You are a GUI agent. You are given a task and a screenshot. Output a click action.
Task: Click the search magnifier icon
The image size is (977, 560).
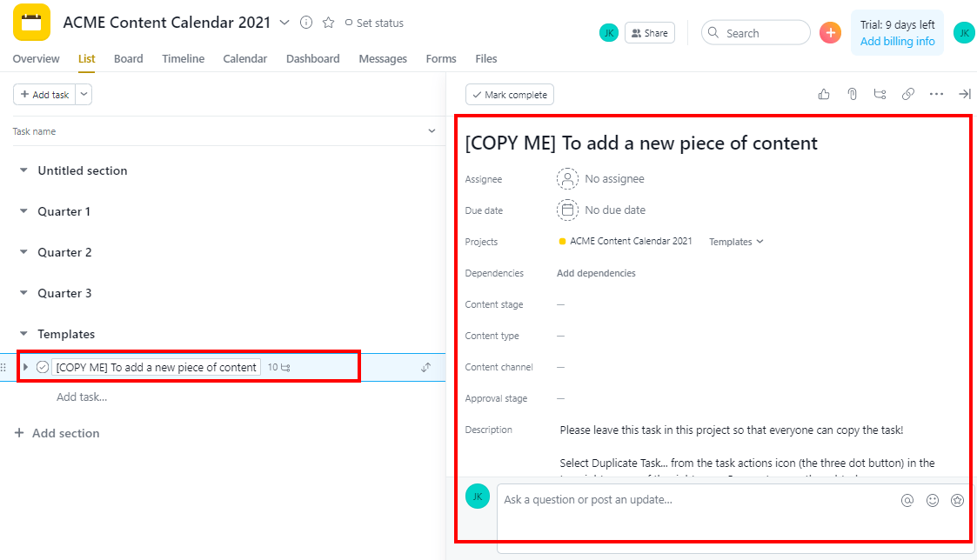(713, 32)
